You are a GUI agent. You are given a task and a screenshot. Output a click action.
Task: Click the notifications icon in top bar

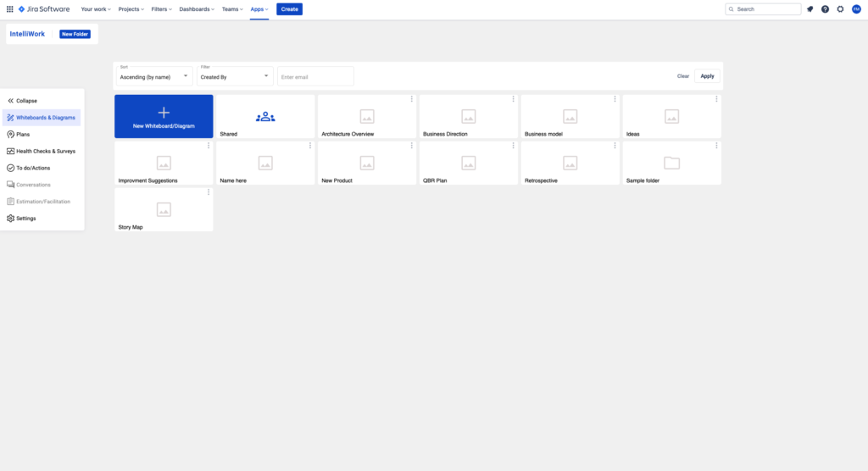pos(810,9)
